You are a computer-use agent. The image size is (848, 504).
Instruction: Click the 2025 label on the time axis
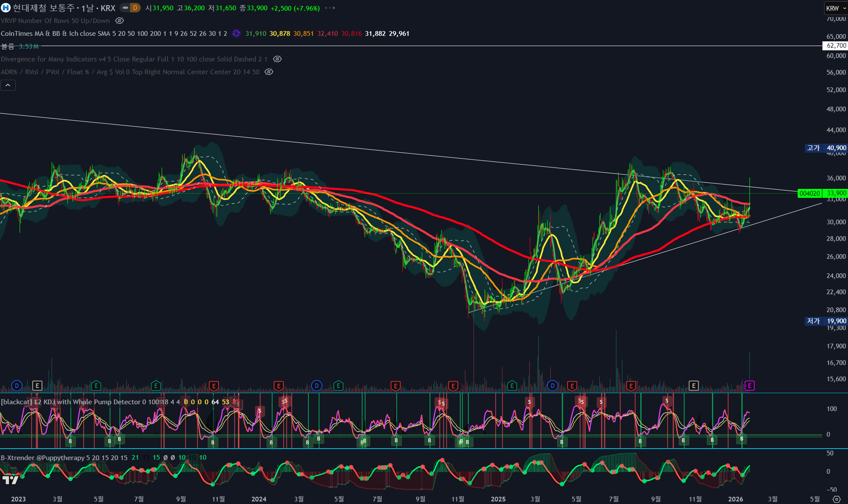pos(498,499)
